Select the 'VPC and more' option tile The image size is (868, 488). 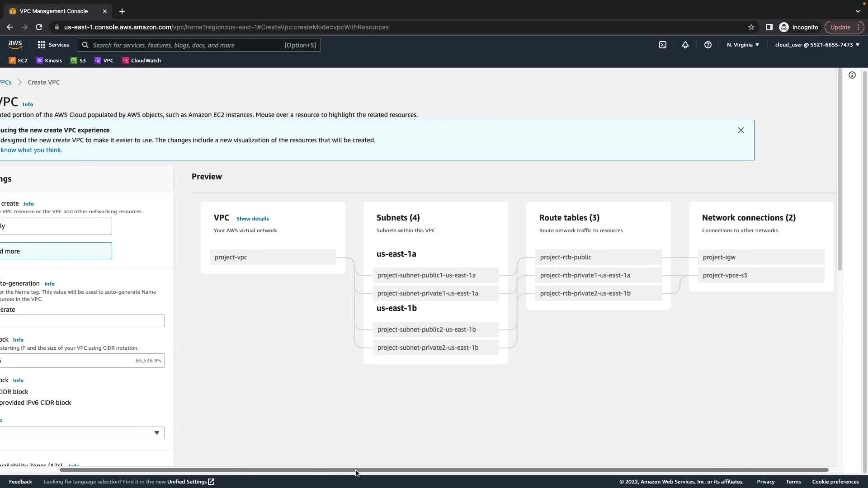click(54, 251)
